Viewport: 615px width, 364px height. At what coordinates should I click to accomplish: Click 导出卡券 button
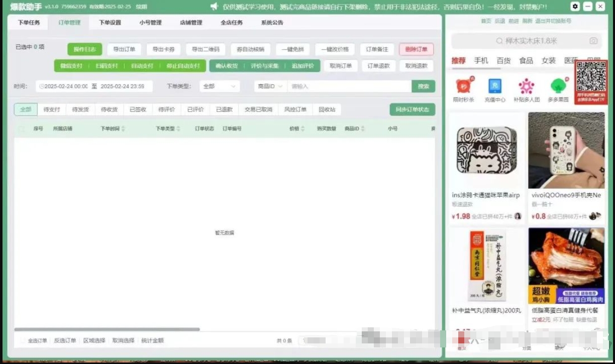pos(164,49)
